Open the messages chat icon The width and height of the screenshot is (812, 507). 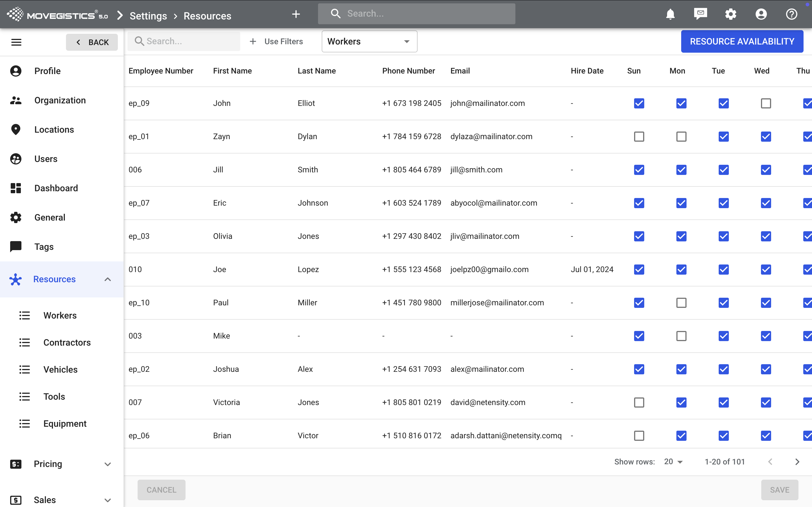[x=700, y=14]
